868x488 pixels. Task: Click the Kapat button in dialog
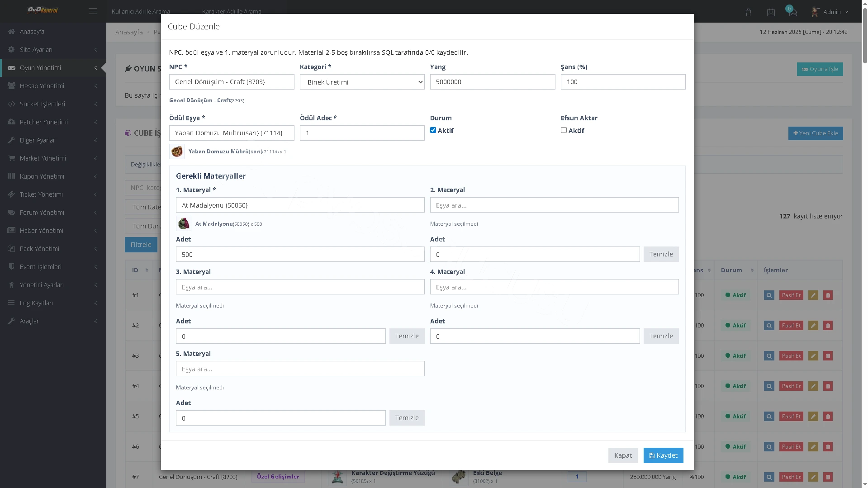[623, 455]
